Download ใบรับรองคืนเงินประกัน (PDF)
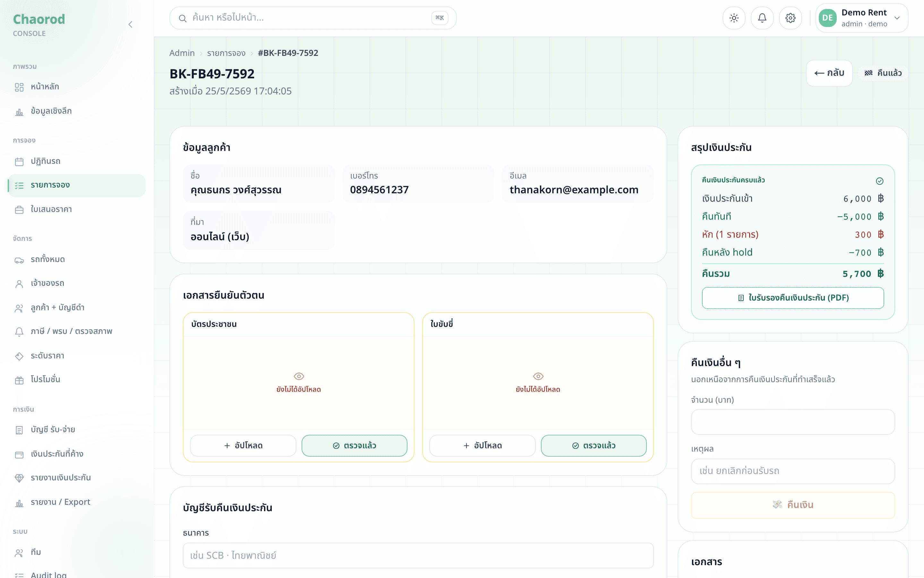The width and height of the screenshot is (924, 578). [793, 298]
